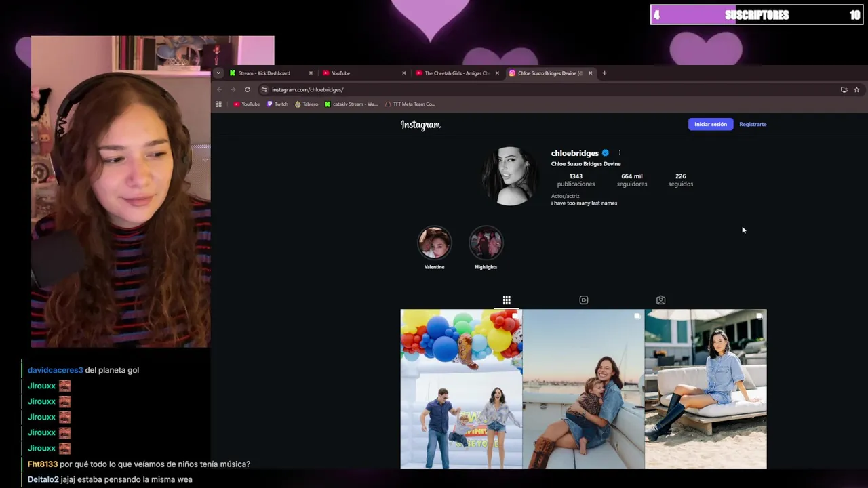Viewport: 868px width, 488px height.
Task: Click Deltalo2 username in chat
Action: tap(43, 479)
